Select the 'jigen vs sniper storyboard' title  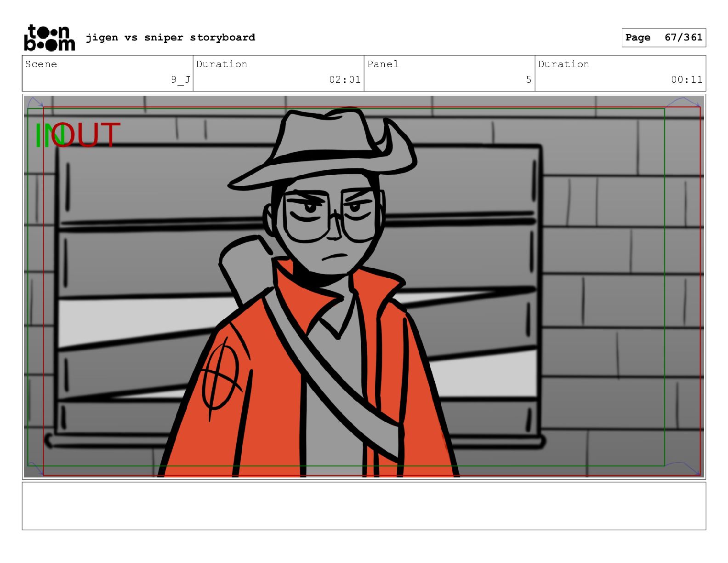[171, 37]
